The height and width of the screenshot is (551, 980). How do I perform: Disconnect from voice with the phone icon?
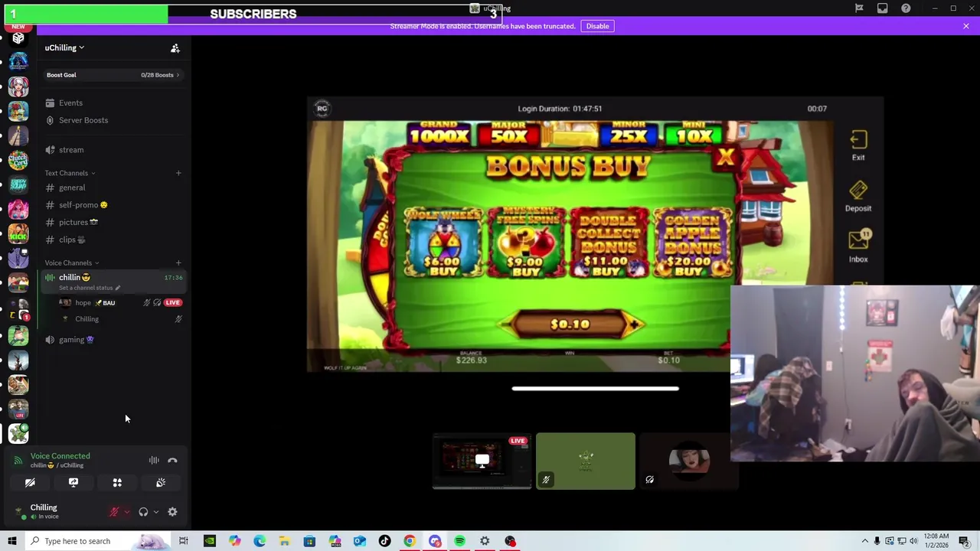(172, 460)
